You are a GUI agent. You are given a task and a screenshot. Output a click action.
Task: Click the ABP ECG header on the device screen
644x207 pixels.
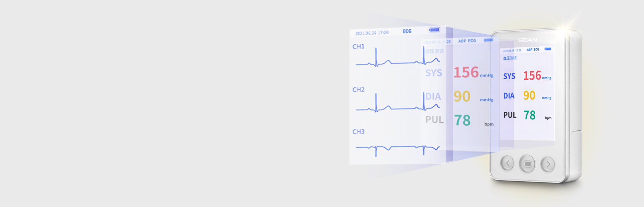coord(533,50)
